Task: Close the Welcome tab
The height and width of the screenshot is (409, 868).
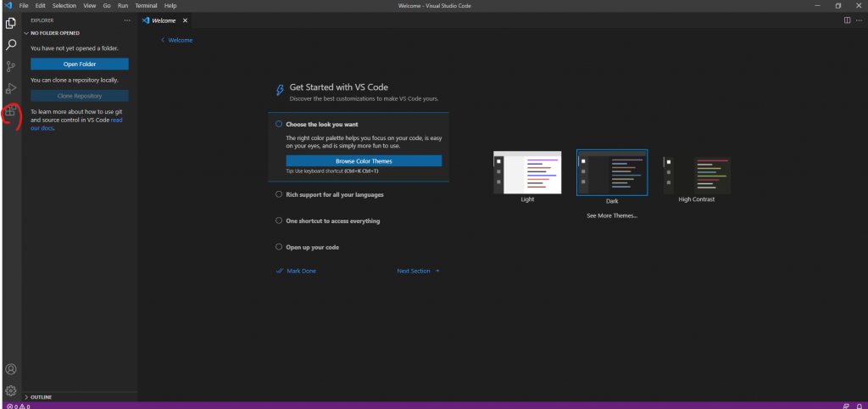Action: [x=185, y=20]
